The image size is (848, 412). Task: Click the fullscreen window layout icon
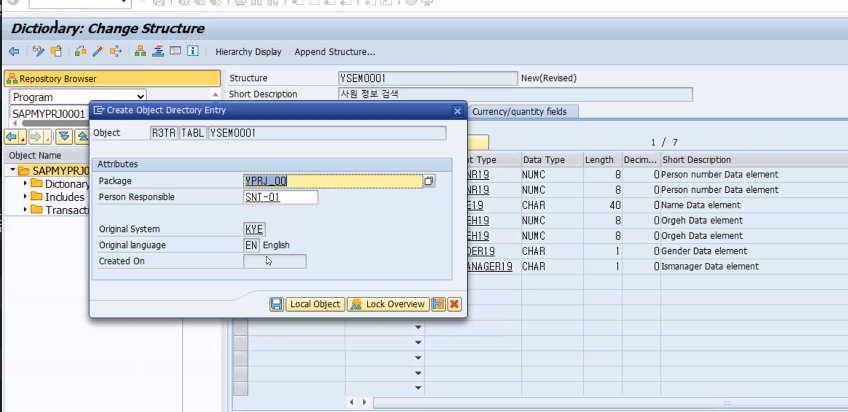(x=175, y=51)
